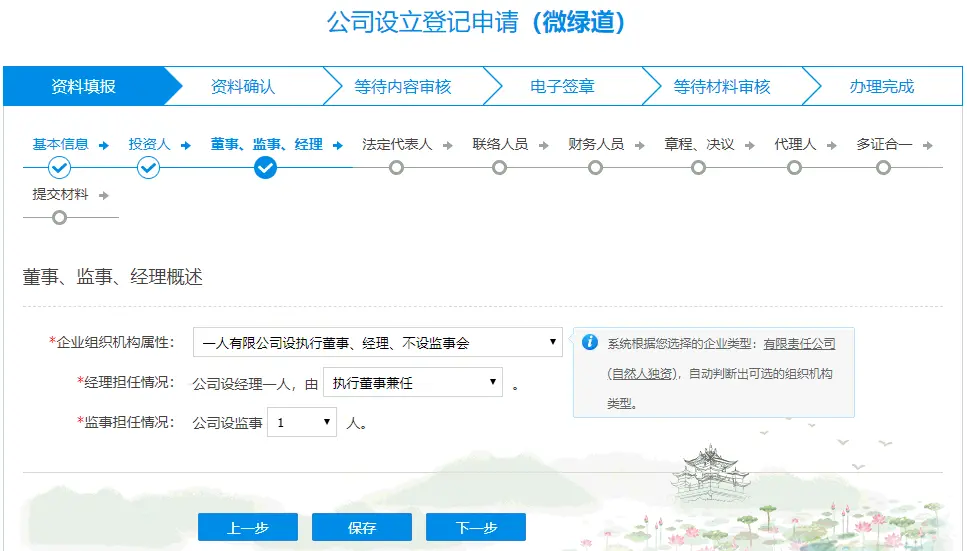The width and height of the screenshot is (967, 551).
Task: Select the 办理完成 stage tab
Action: click(x=881, y=86)
